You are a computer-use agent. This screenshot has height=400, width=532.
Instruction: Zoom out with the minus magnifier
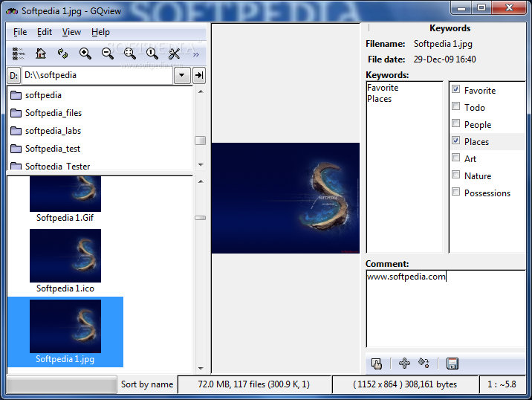(x=108, y=54)
